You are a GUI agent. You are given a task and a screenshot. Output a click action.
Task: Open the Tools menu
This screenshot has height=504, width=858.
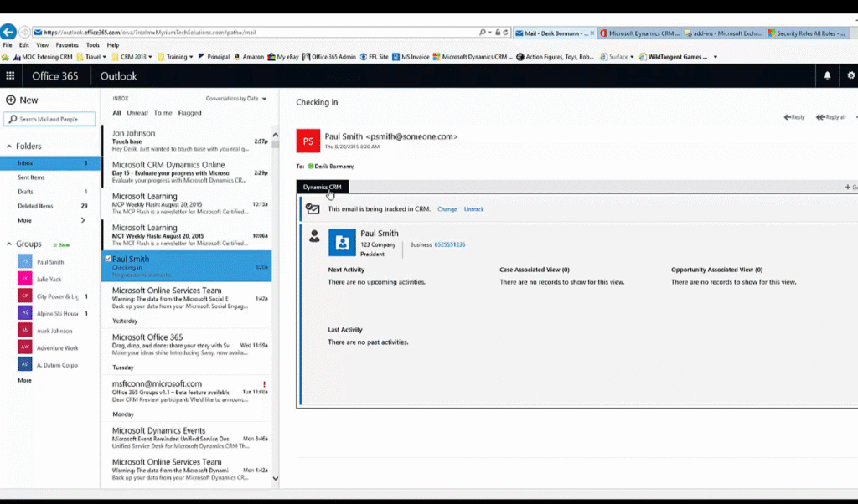coord(92,45)
